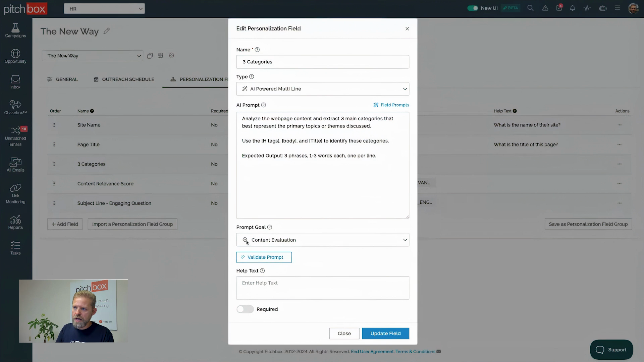Open the End User Agreement link
Image resolution: width=644 pixels, height=362 pixels.
coord(372,352)
